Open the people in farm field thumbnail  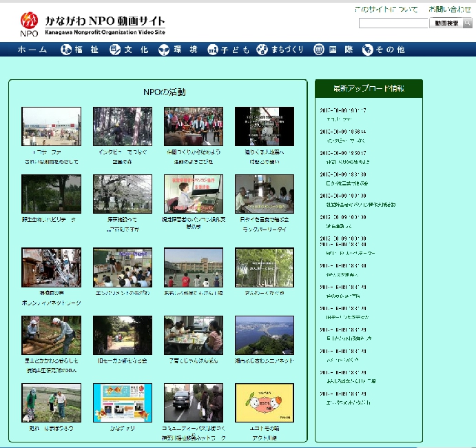(51, 403)
